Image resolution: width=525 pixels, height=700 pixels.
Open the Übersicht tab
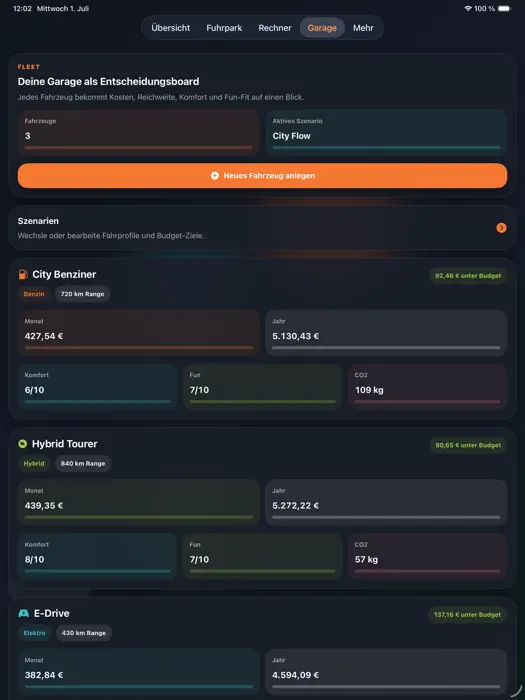point(171,28)
